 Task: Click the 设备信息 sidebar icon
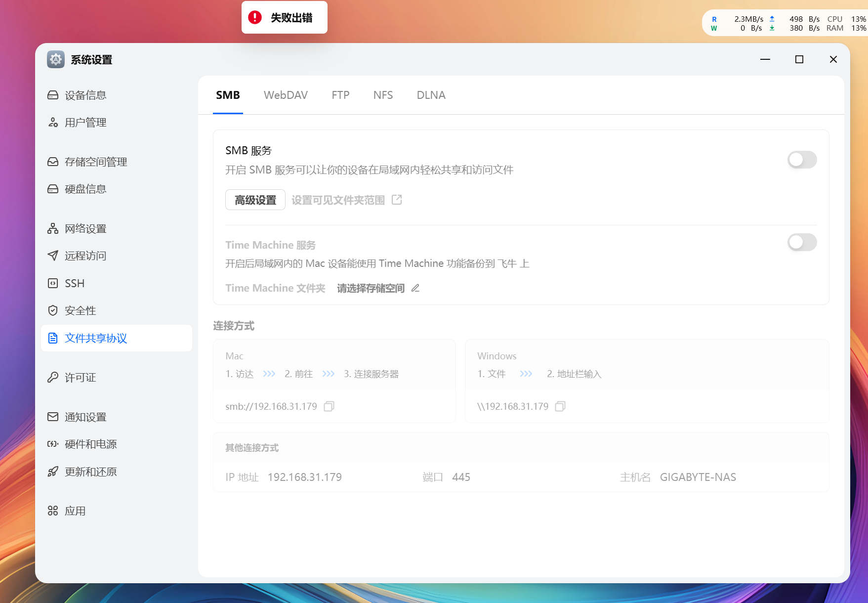[x=53, y=95]
